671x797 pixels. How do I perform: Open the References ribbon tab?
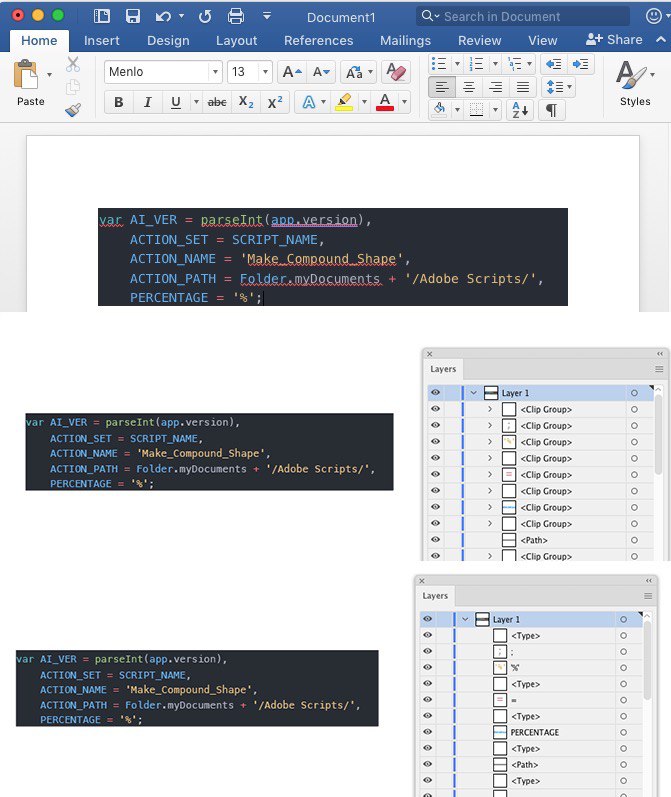(318, 40)
